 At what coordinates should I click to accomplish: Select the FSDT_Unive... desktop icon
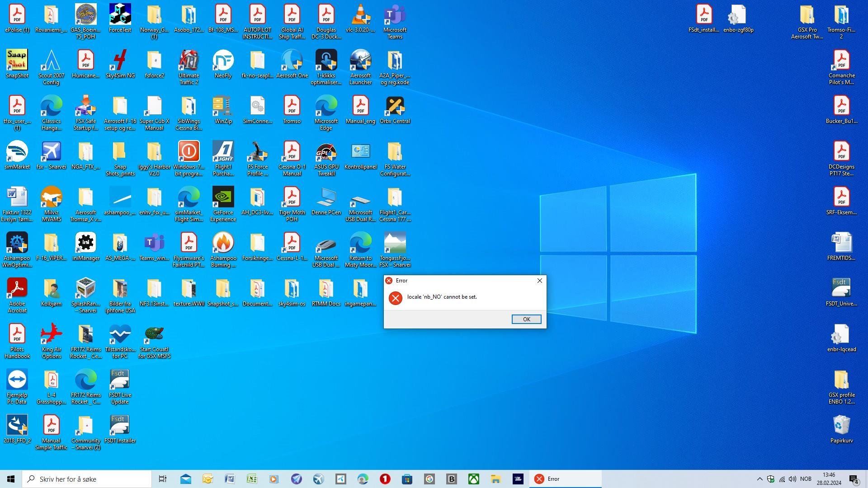[x=841, y=292]
